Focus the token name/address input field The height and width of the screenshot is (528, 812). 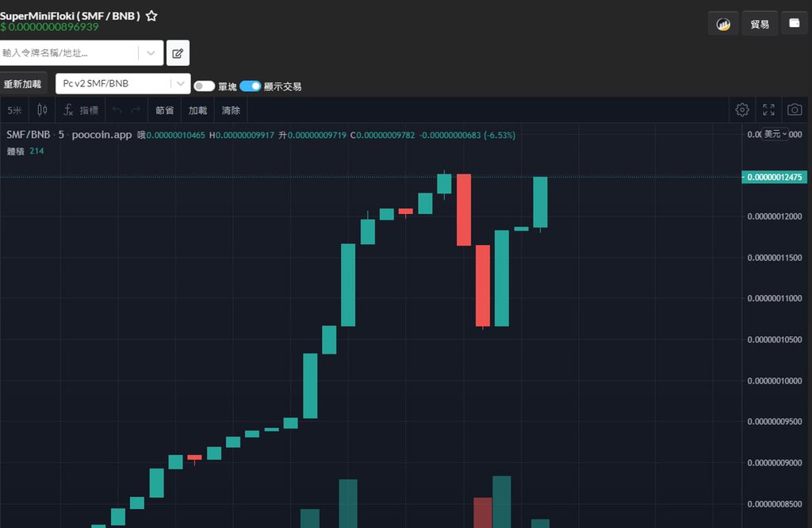coord(70,53)
